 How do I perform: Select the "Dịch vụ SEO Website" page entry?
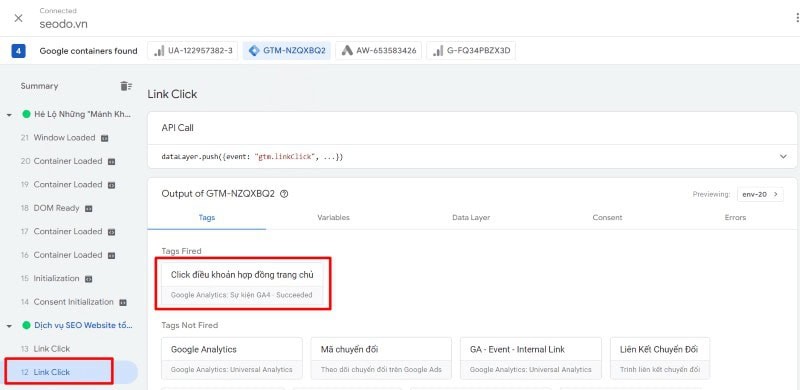tap(83, 326)
